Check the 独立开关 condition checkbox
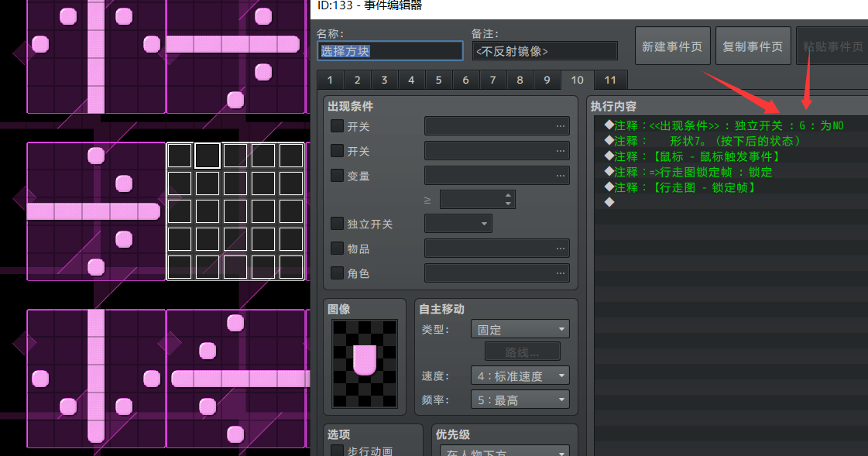This screenshot has width=868, height=456. point(338,224)
